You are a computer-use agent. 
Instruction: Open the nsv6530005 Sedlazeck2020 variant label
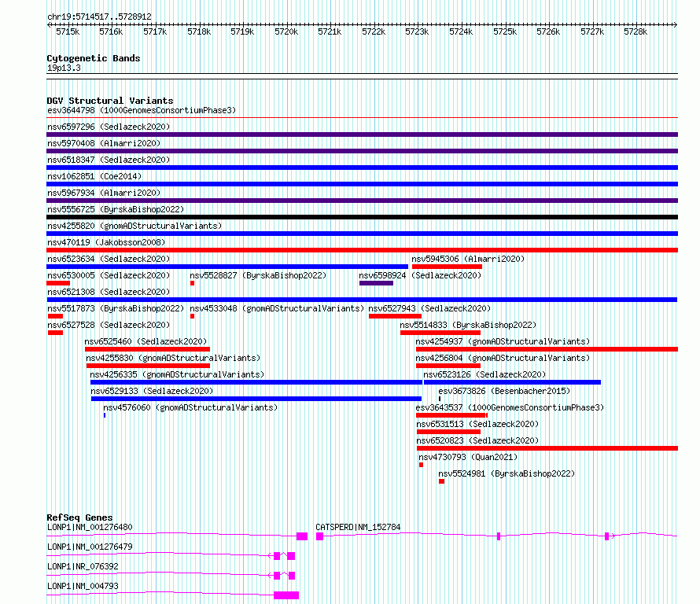[109, 275]
